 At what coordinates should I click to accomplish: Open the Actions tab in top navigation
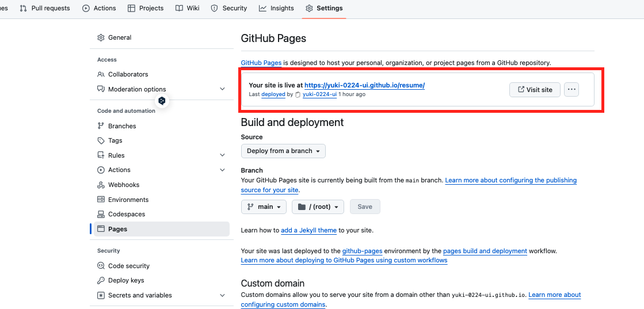pyautogui.click(x=99, y=8)
